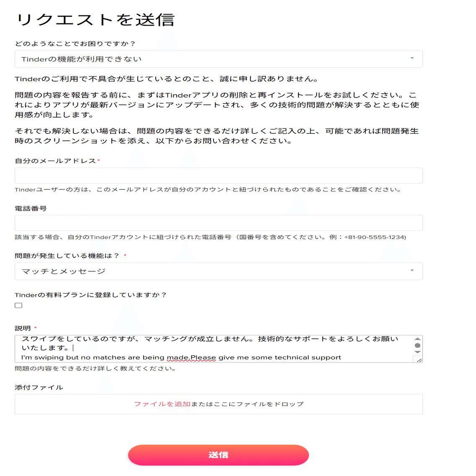The height and width of the screenshot is (476, 476).
Task: Click the description scrollbar up arrow
Action: [418, 339]
